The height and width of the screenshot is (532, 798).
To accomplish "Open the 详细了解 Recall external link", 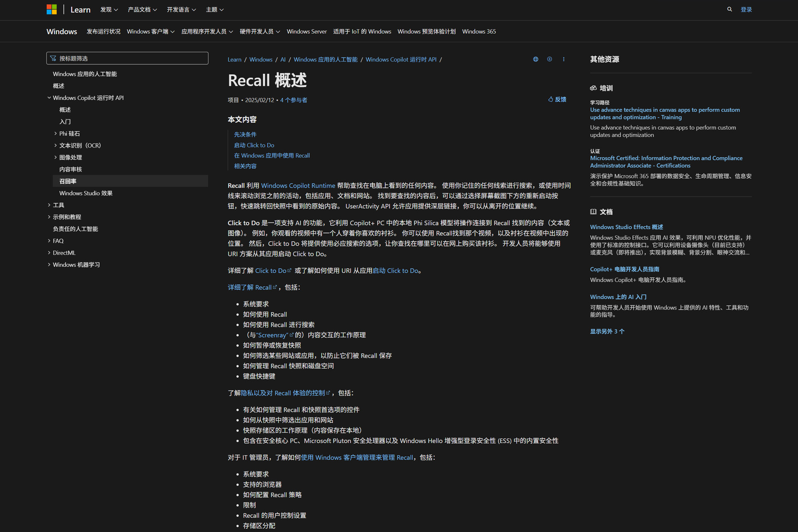I will [252, 288].
